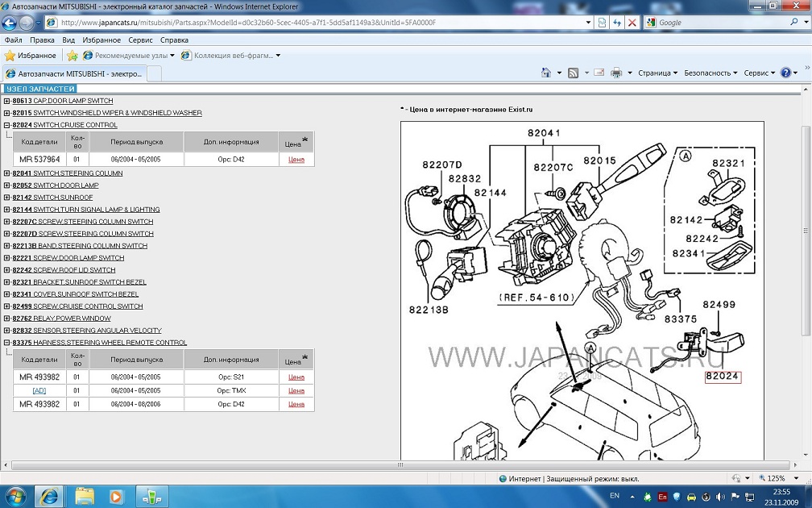
Task: Click the printer icon in command bar
Action: [616, 73]
